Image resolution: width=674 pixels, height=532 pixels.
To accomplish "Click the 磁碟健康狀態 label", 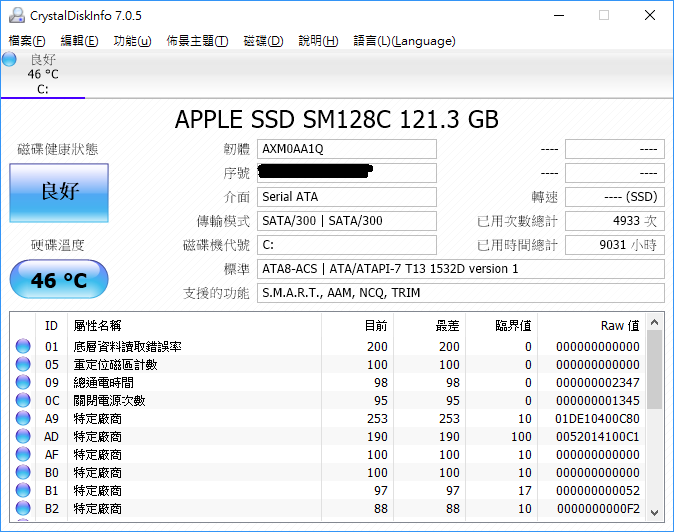I will point(58,149).
